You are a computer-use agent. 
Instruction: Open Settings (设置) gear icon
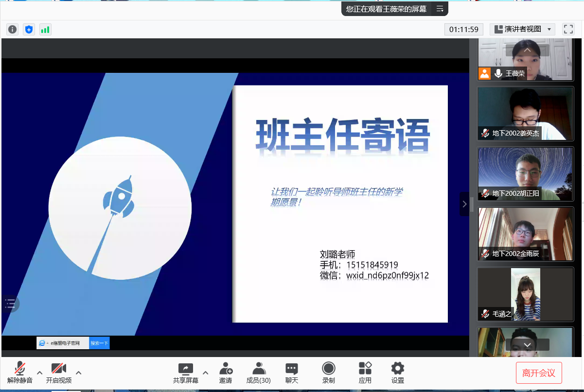click(397, 373)
